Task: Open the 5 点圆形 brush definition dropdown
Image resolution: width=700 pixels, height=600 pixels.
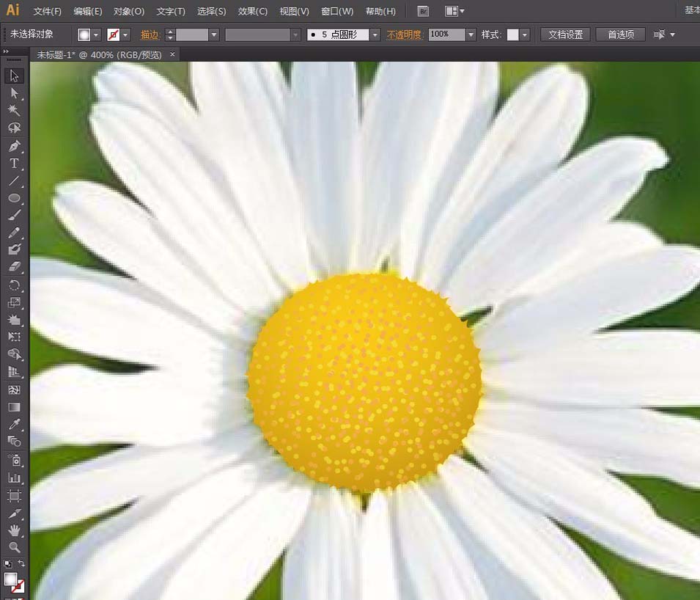Action: pos(375,34)
